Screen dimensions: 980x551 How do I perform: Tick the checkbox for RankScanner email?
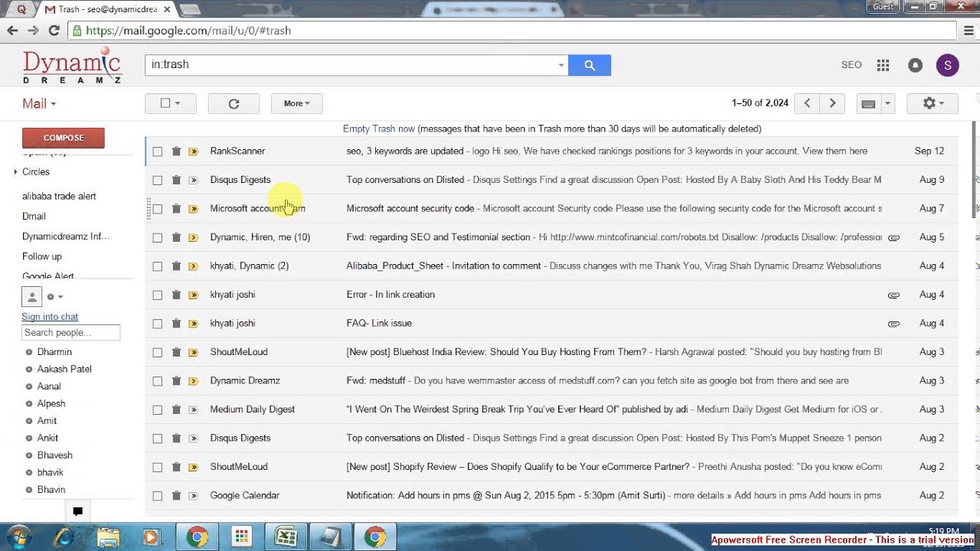coord(157,152)
